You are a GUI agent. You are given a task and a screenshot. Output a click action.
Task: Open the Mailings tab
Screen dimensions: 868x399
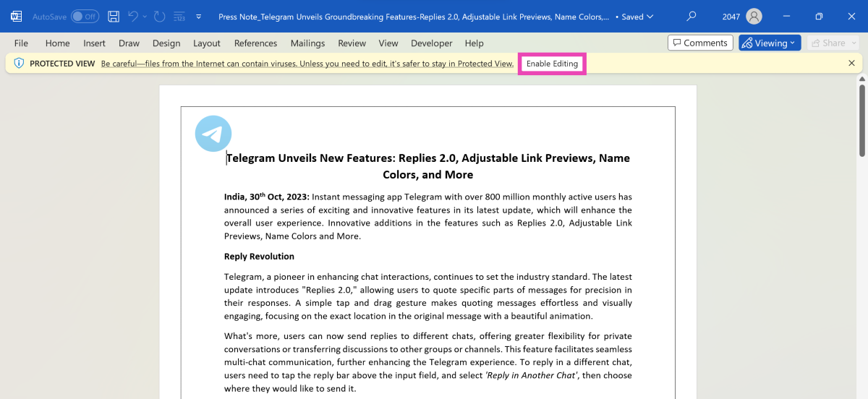click(307, 43)
